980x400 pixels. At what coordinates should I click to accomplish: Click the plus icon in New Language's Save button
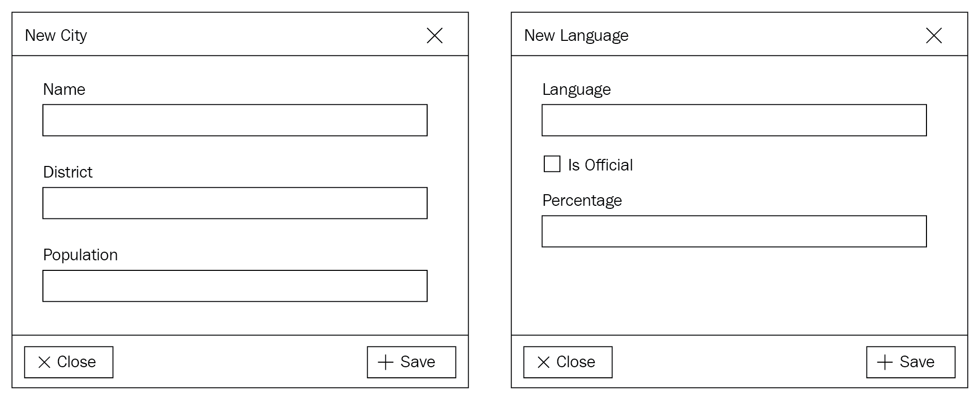click(x=885, y=362)
